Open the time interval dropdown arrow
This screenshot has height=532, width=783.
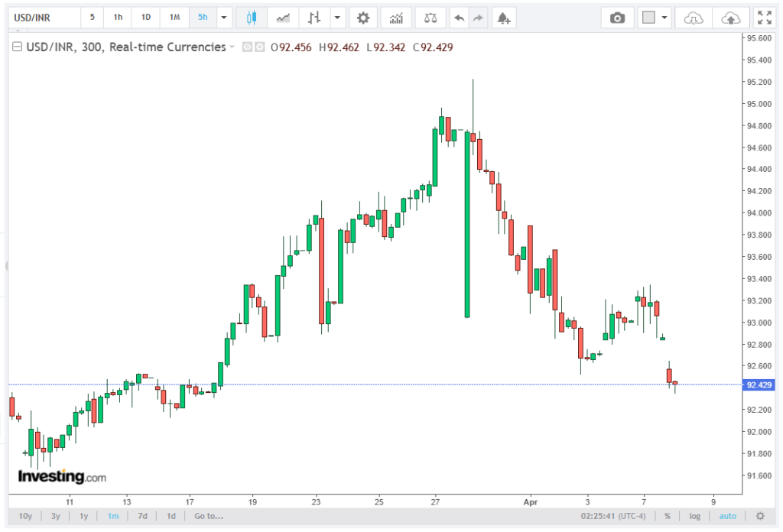[x=224, y=18]
